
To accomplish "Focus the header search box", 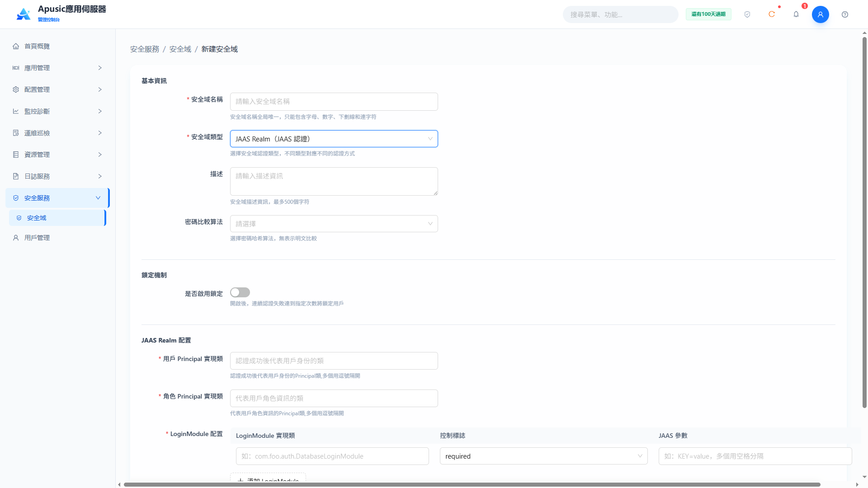I will point(621,14).
